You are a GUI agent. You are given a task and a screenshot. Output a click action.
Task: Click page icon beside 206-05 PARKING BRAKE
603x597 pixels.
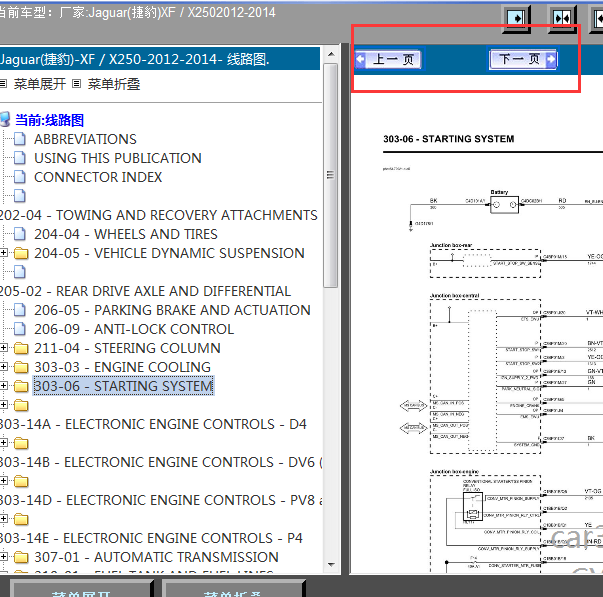point(20,310)
